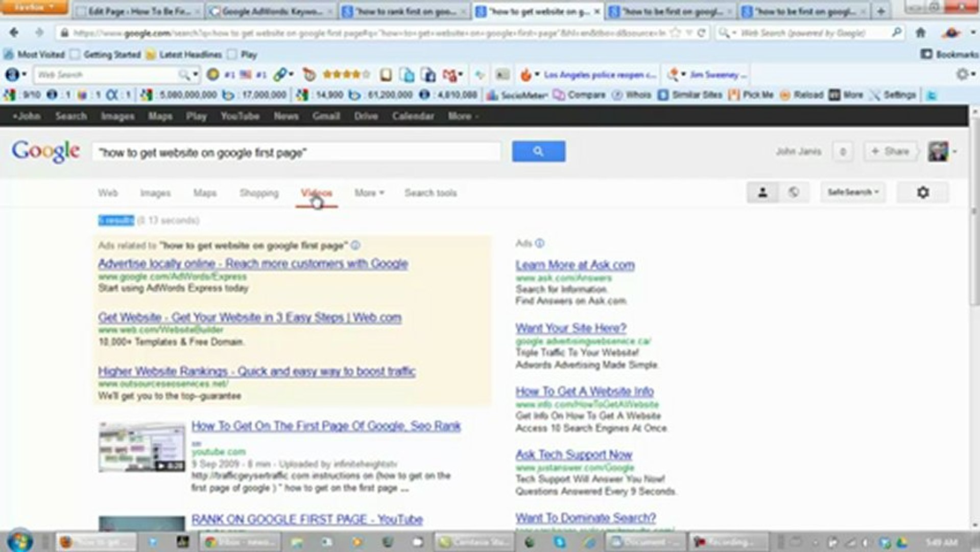Open the More menu in the black Google bar
The width and height of the screenshot is (980, 552).
click(x=463, y=117)
